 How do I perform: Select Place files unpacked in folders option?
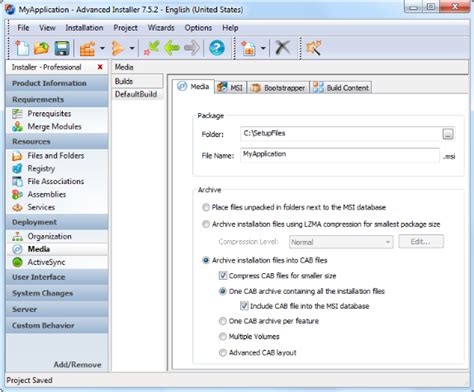click(206, 207)
